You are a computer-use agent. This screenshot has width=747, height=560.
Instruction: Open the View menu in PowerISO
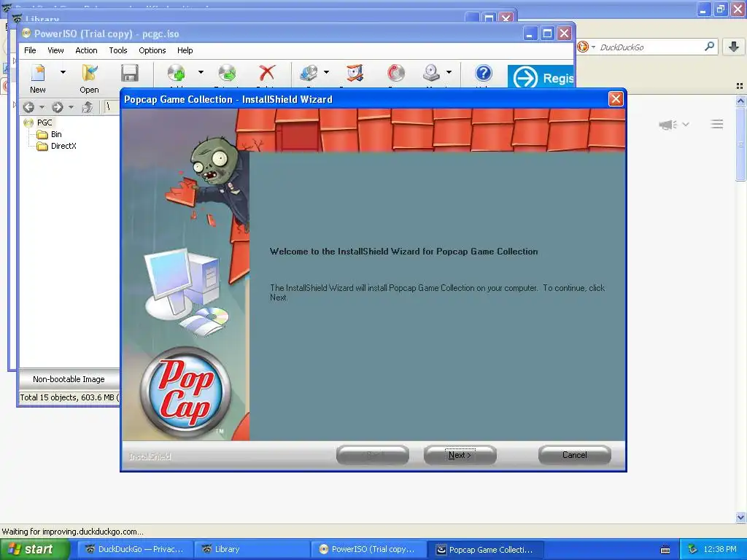pyautogui.click(x=55, y=50)
